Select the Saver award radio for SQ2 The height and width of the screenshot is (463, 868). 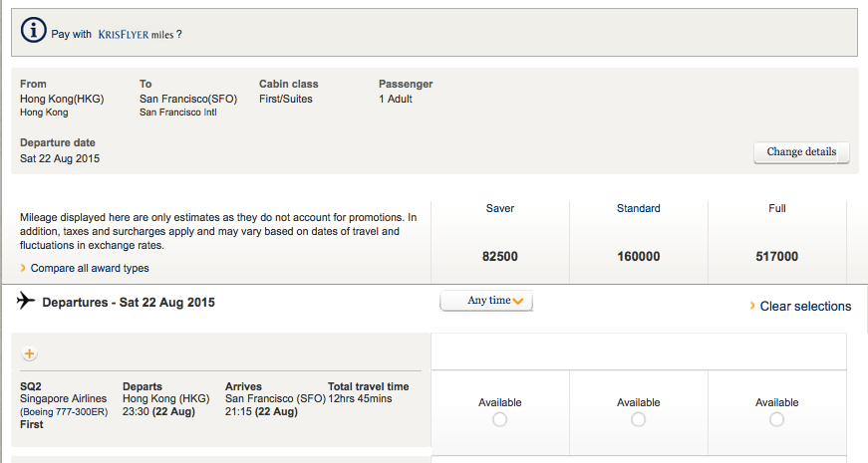click(500, 420)
